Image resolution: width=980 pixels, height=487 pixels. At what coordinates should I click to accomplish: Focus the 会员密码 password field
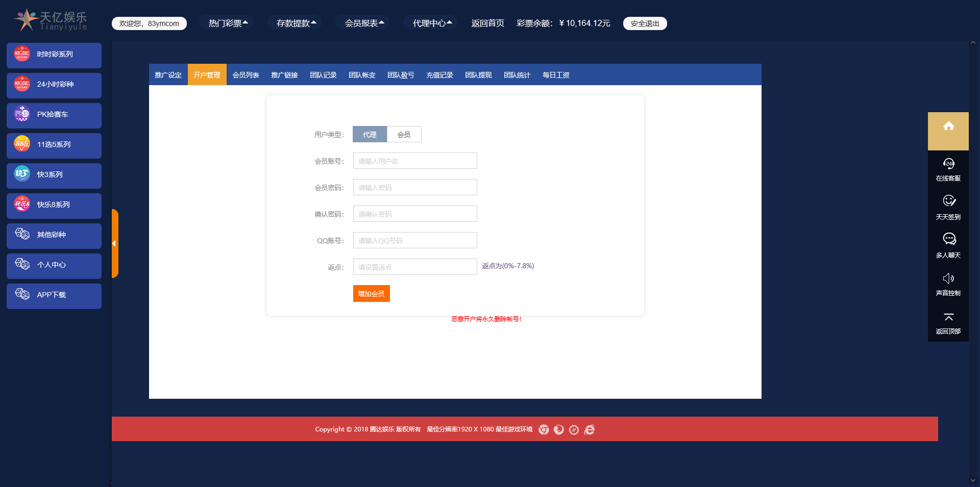[415, 187]
